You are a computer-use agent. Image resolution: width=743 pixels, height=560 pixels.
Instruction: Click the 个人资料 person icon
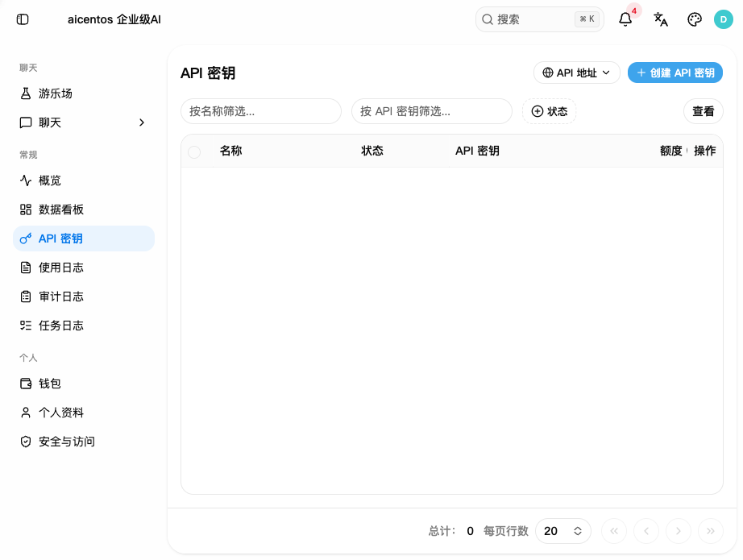tap(26, 413)
